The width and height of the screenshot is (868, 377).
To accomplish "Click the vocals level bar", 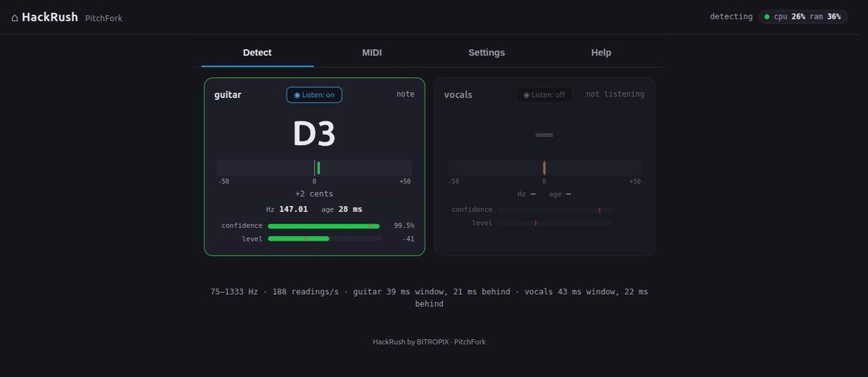I will (554, 223).
